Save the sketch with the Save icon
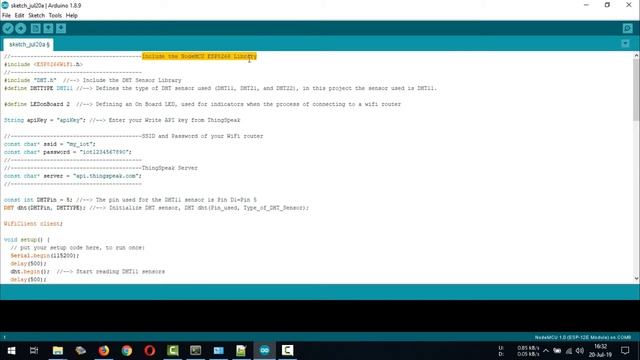Screen dimensions: 640x360 tap(61, 28)
